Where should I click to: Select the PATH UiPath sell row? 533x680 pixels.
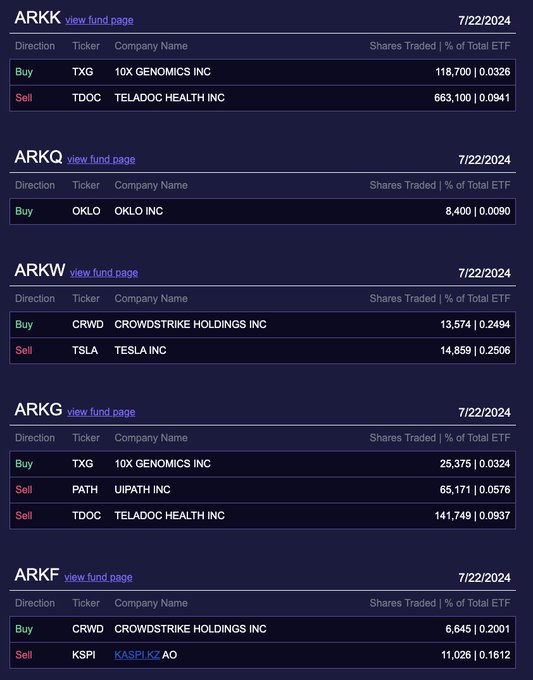262,490
